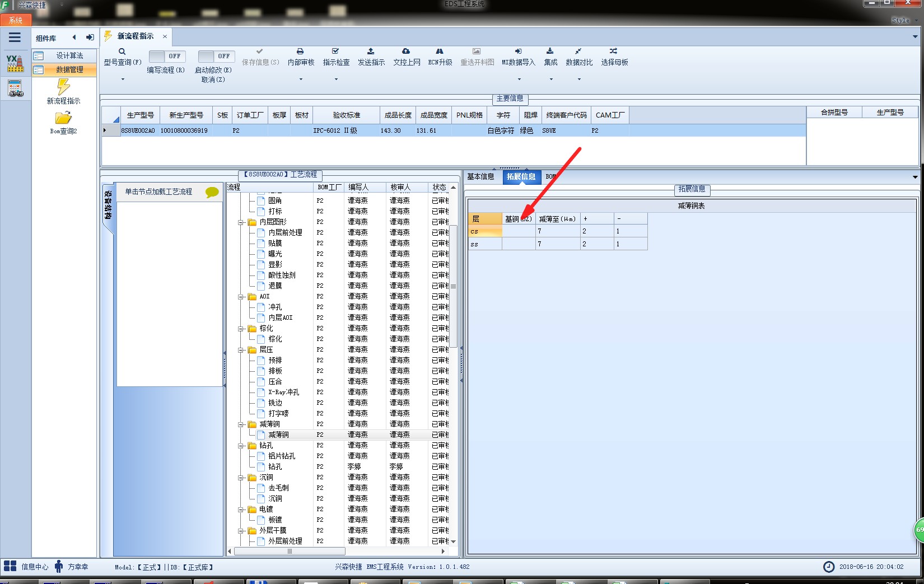Viewport: 924px width, 584px height.
Task: Open dropdown arrow under 数据对比
Action: [578, 79]
